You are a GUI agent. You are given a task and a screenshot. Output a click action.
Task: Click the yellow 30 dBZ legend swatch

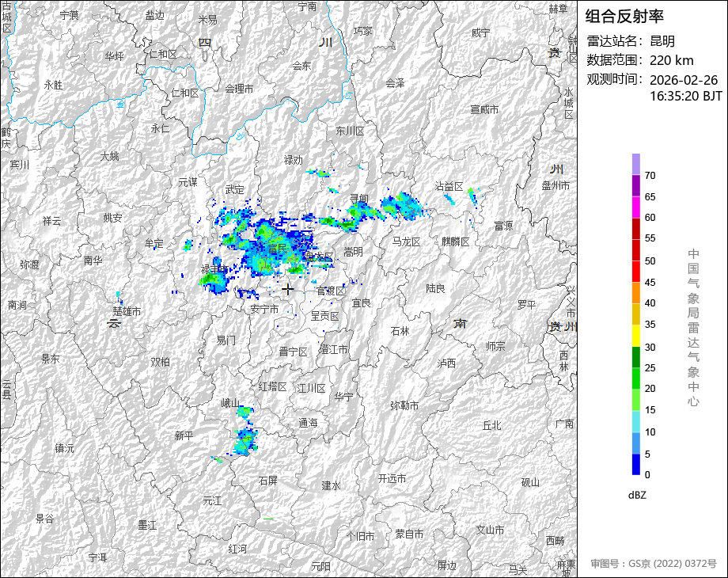click(636, 336)
